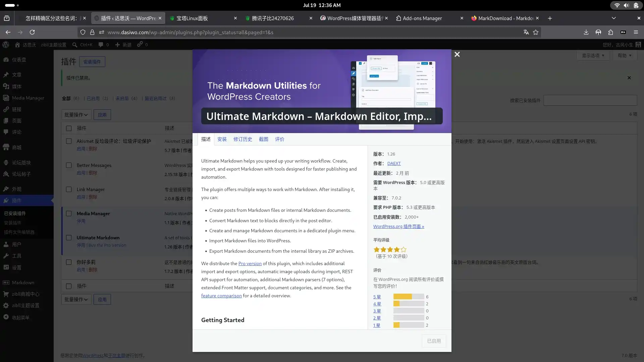Tick the Better Messages checkbox
Viewport: 644px width, 362px height.
(x=69, y=165)
